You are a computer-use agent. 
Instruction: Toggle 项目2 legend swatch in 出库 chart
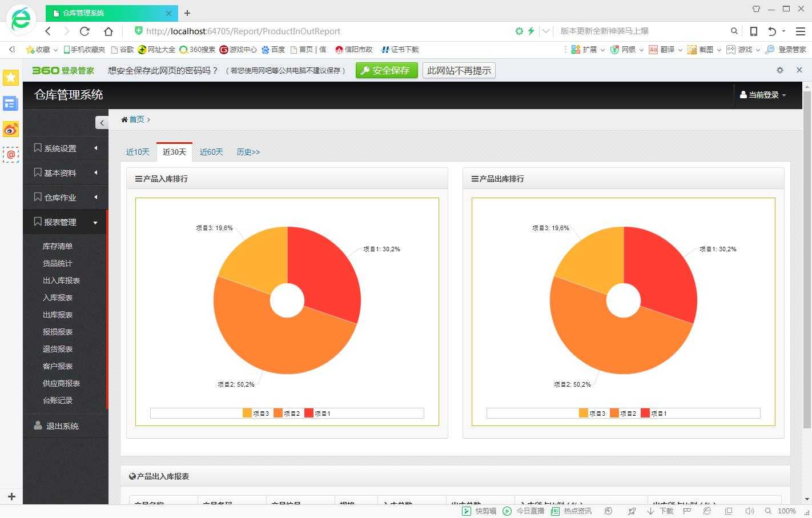(x=614, y=413)
